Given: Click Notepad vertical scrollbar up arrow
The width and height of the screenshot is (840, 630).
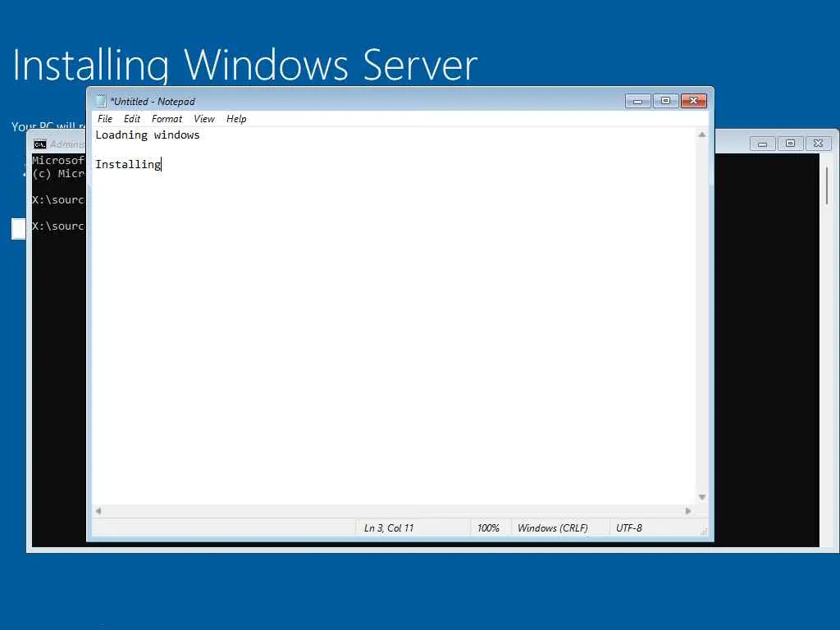Looking at the screenshot, I should click(x=702, y=135).
